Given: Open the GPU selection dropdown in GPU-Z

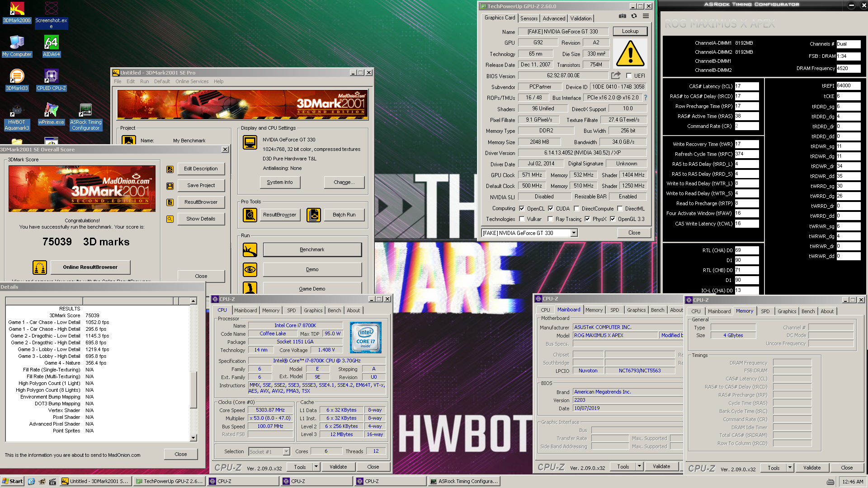Looking at the screenshot, I should (x=574, y=233).
